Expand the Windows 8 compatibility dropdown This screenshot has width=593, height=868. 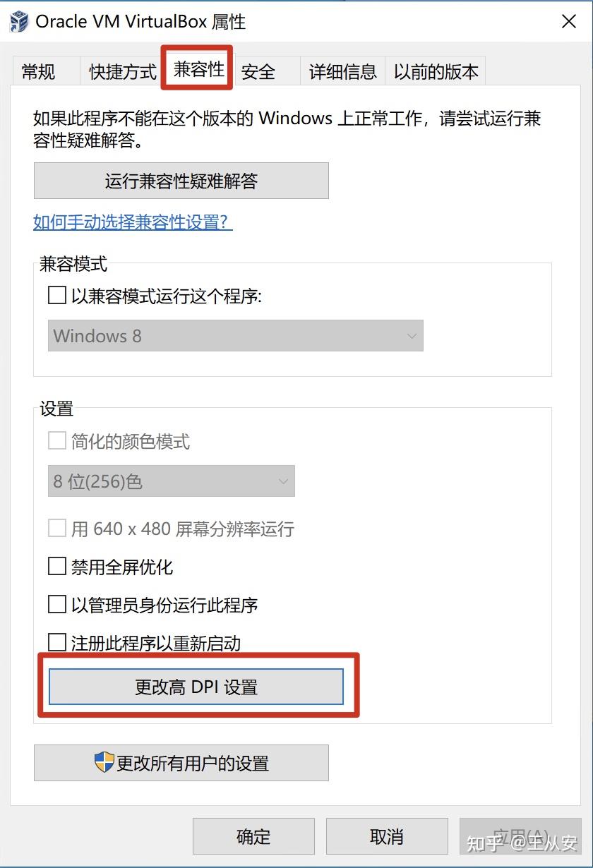click(x=235, y=336)
